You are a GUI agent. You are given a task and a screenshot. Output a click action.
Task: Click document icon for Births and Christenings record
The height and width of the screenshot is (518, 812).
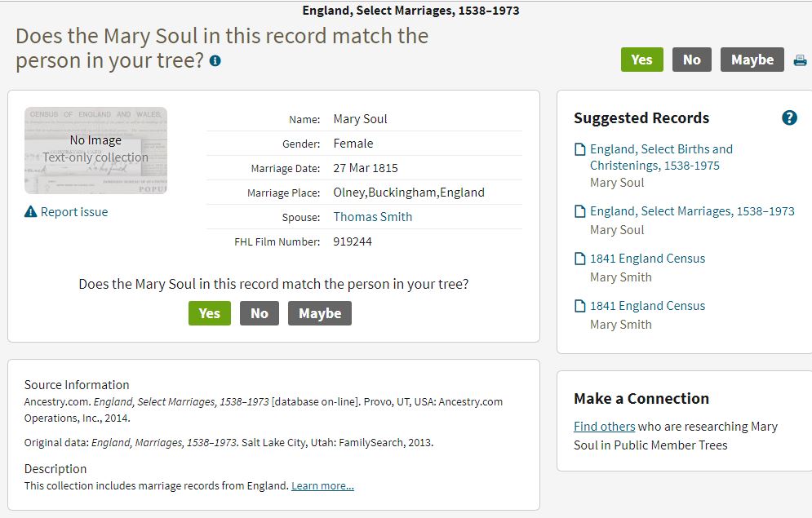coord(580,149)
